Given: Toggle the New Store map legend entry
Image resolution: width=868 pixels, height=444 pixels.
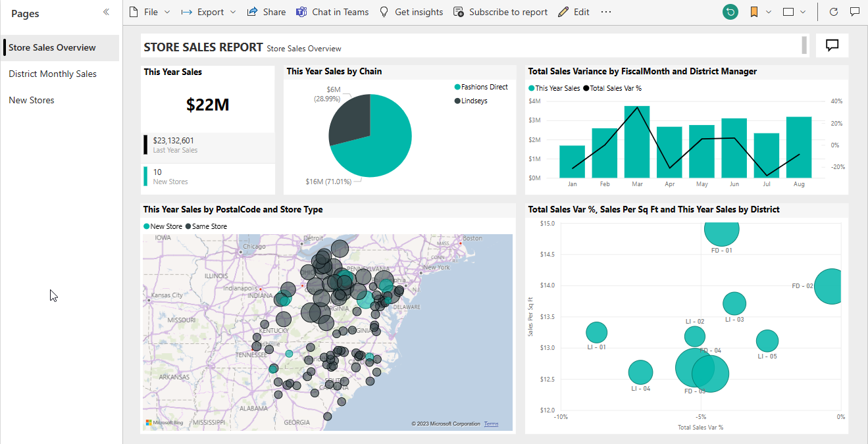Looking at the screenshot, I should pos(163,226).
